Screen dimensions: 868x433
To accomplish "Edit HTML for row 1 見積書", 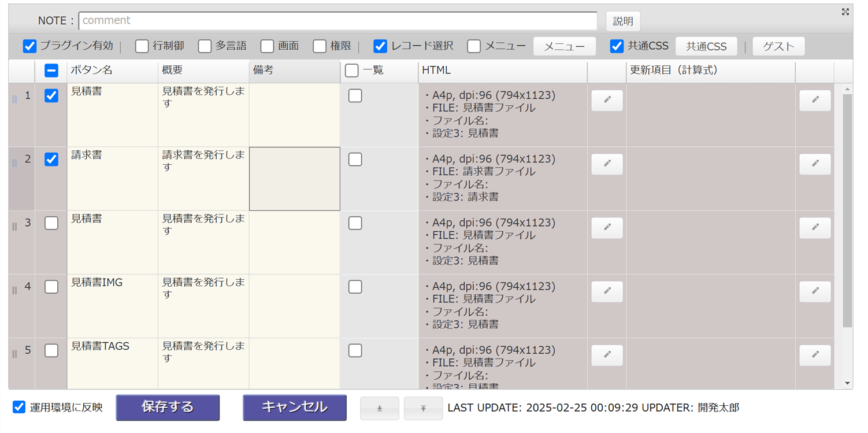I will pos(607,101).
